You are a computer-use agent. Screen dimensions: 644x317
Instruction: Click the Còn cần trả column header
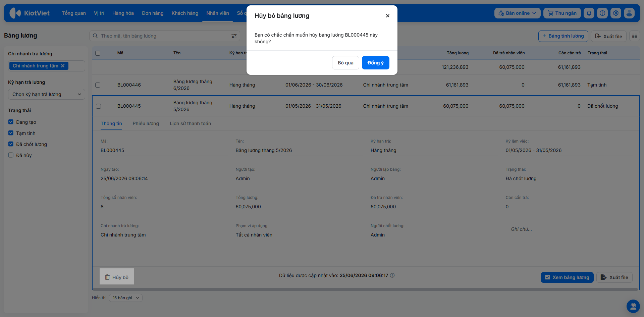point(570,53)
